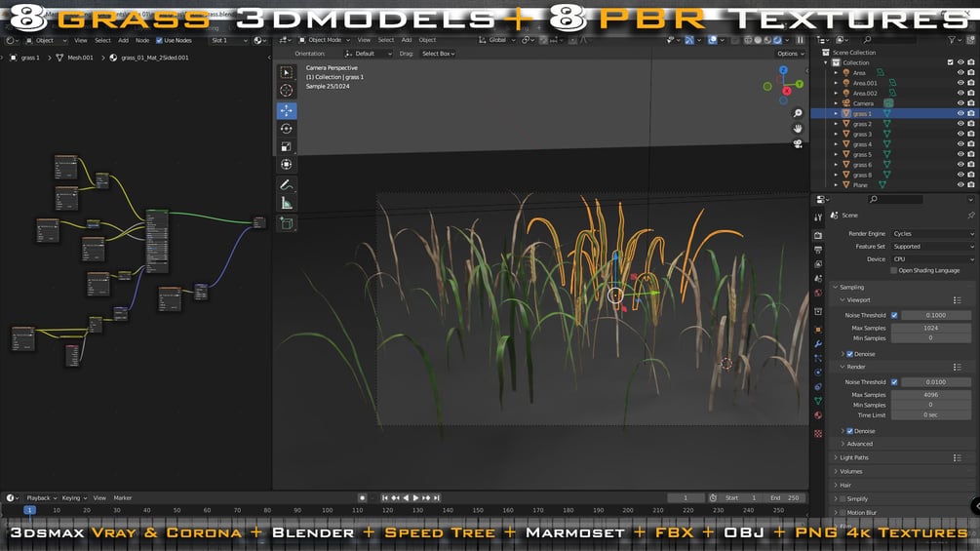The width and height of the screenshot is (980, 551).
Task: Open the timeline Playback menu
Action: 41,498
